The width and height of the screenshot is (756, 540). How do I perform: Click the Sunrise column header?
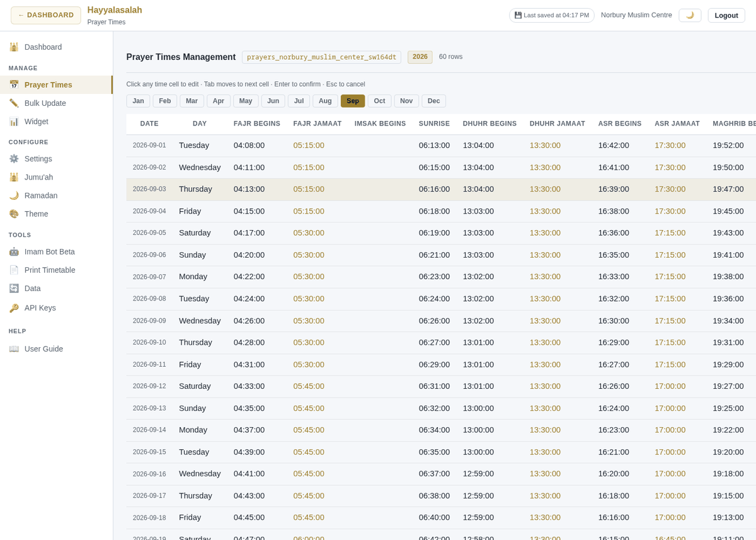tap(434, 124)
